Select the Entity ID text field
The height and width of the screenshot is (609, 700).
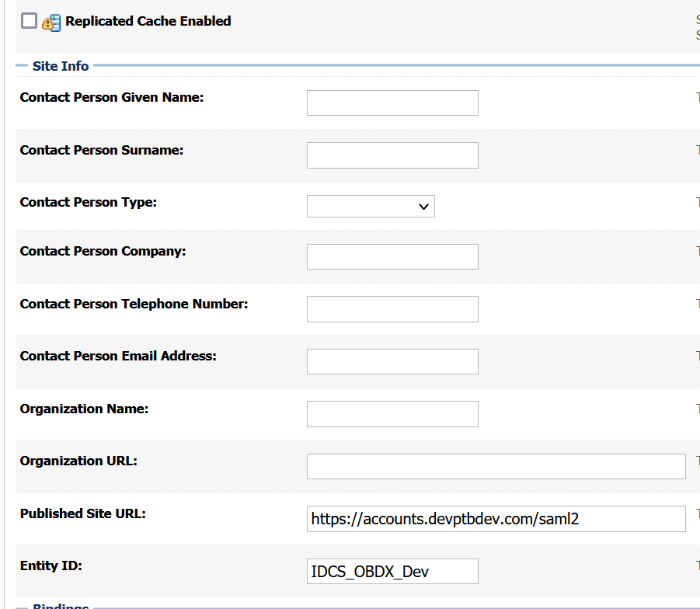pyautogui.click(x=392, y=571)
